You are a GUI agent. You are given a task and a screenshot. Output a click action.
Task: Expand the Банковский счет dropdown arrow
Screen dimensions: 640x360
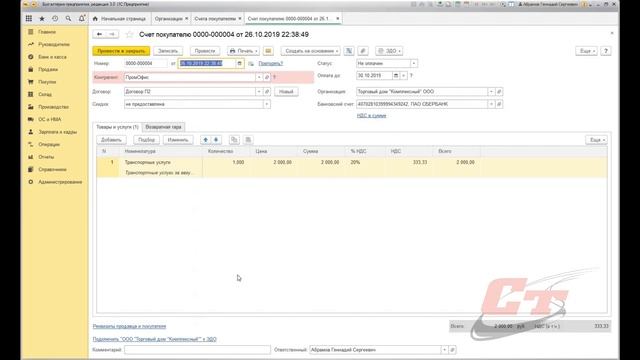[x=491, y=104]
